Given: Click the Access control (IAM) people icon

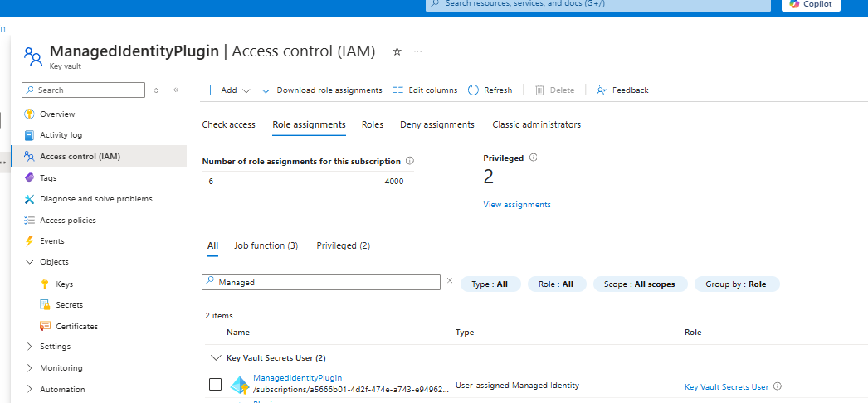Looking at the screenshot, I should [x=29, y=157].
